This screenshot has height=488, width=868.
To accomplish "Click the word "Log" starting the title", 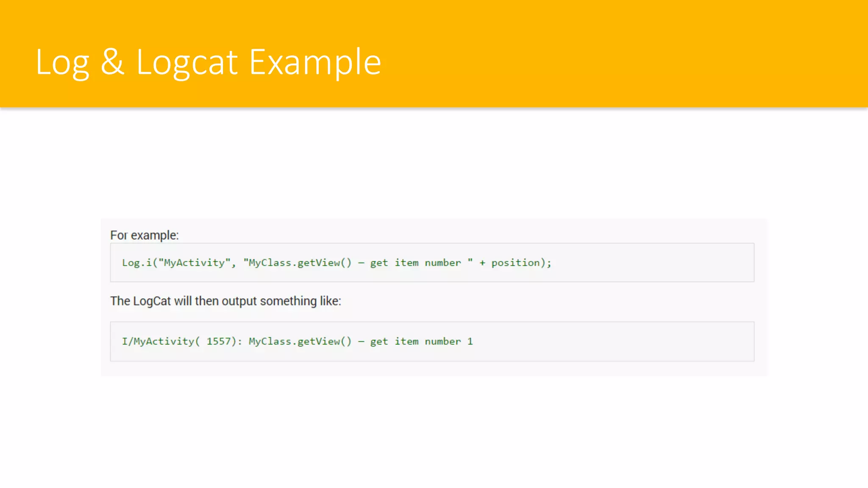I will pos(62,62).
